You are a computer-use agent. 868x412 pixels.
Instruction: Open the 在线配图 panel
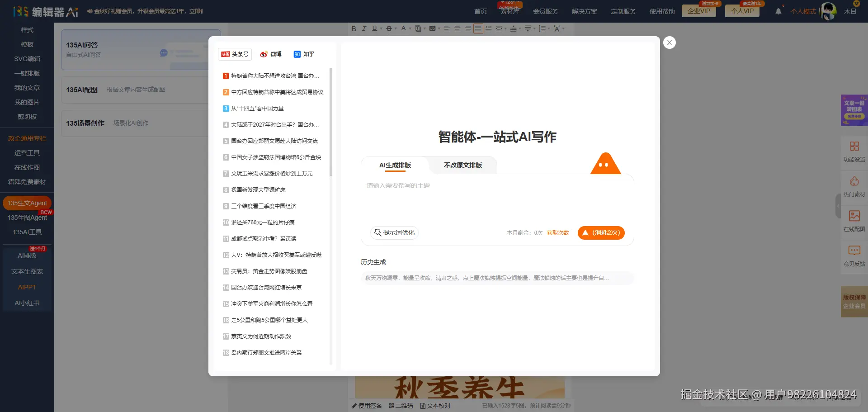[854, 222]
